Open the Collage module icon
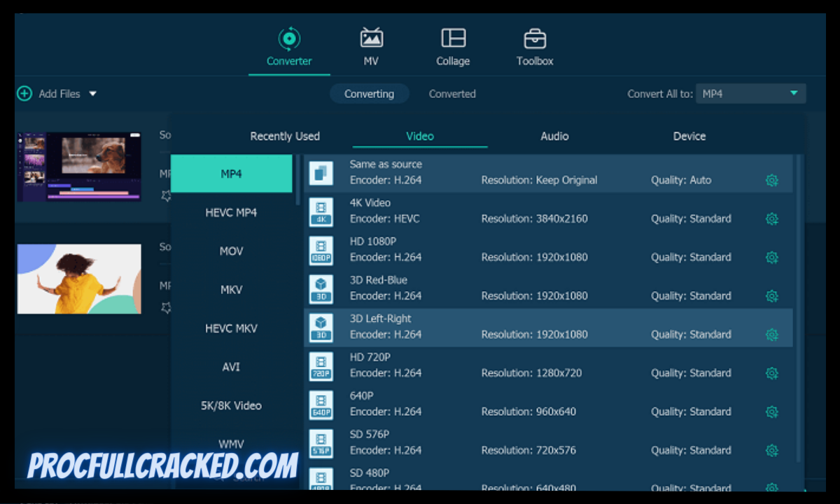The height and width of the screenshot is (504, 840). (452, 38)
